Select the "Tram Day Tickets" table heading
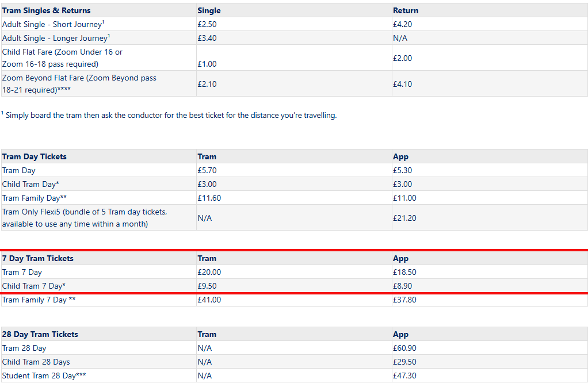This screenshot has width=588, height=383. pyautogui.click(x=35, y=156)
